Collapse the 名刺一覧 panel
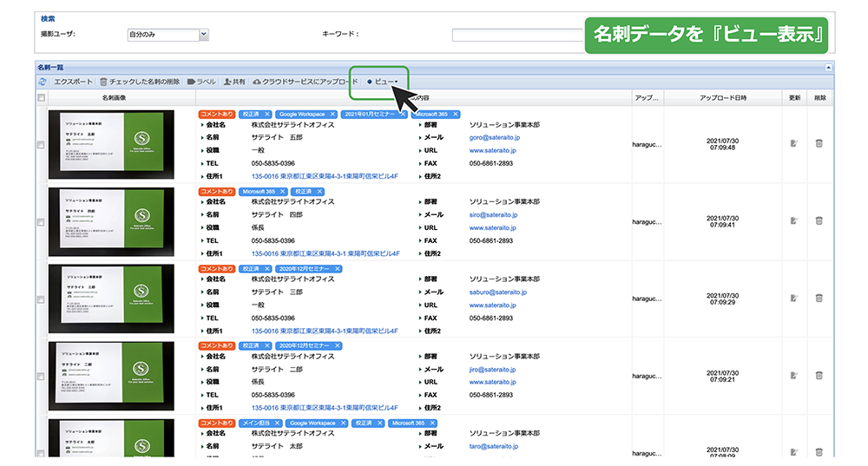The image size is (868, 466). (828, 68)
